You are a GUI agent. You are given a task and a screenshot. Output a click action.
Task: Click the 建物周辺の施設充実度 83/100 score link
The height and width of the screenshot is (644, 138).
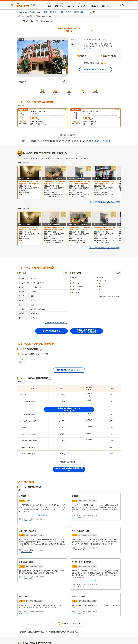click(x=95, y=63)
